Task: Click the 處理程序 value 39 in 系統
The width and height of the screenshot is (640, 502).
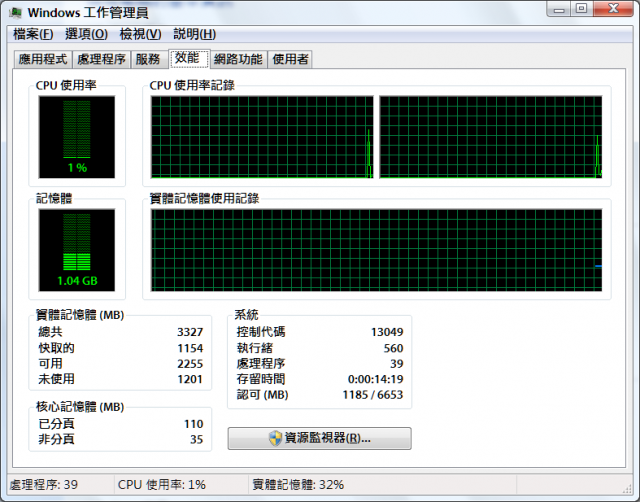Action: click(397, 364)
